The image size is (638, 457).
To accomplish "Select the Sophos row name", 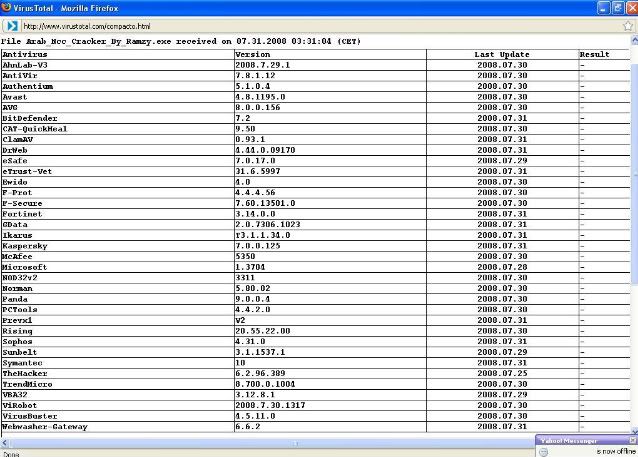I will tap(17, 342).
